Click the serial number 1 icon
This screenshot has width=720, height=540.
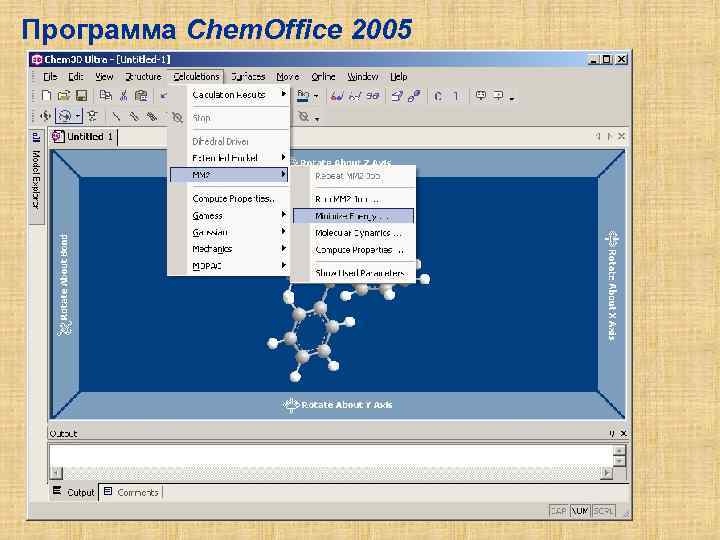[x=456, y=96]
